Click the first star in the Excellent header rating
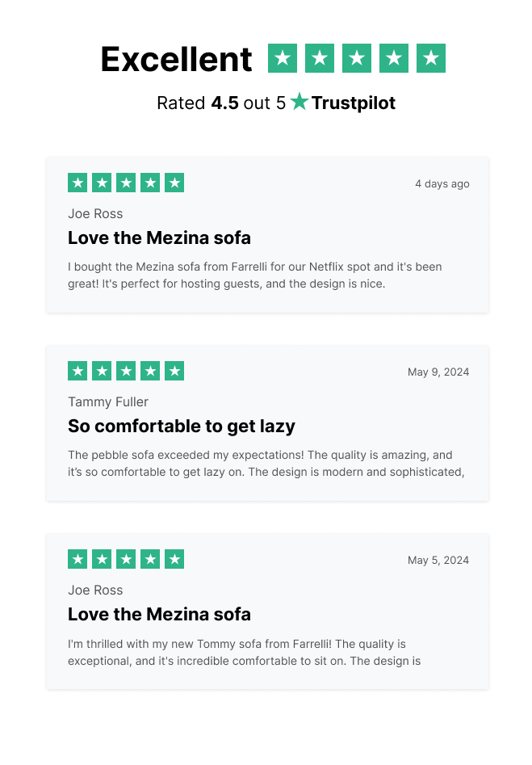This screenshot has height=765, width=532. click(283, 58)
